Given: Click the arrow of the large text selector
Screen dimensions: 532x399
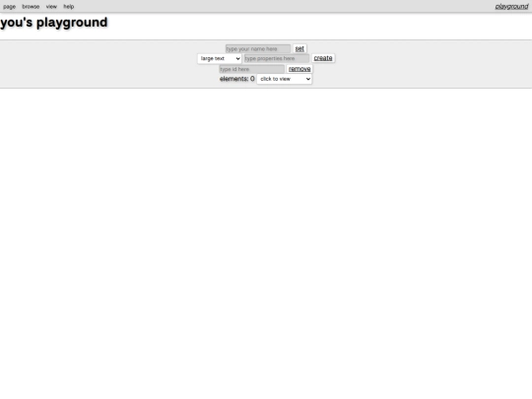Looking at the screenshot, I should point(237,59).
